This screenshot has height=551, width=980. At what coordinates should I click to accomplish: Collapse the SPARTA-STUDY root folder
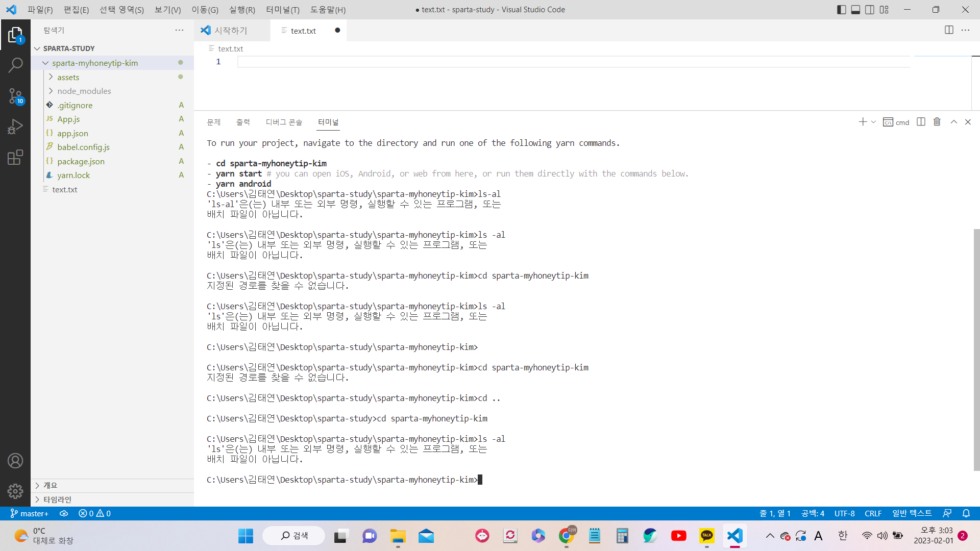[37, 48]
